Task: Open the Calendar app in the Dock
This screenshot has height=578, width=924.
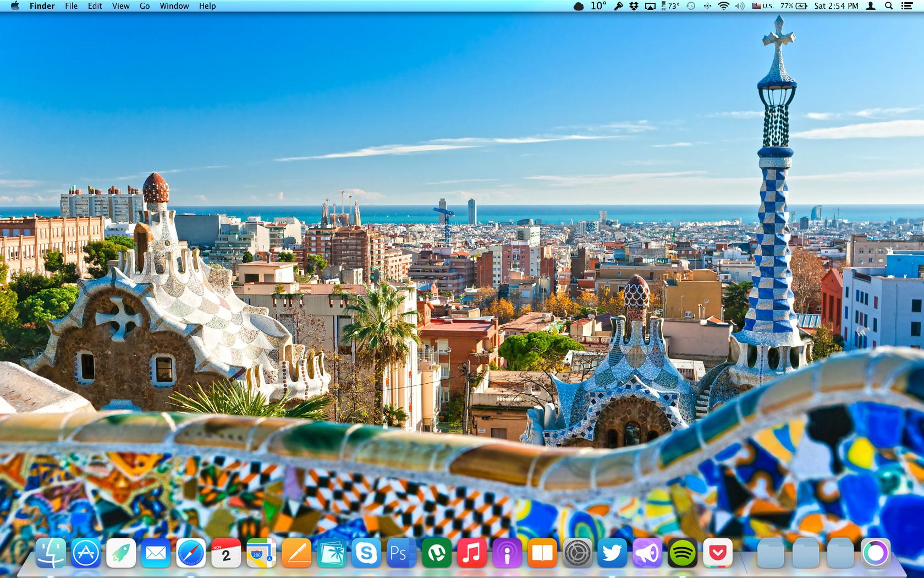Action: [x=226, y=553]
